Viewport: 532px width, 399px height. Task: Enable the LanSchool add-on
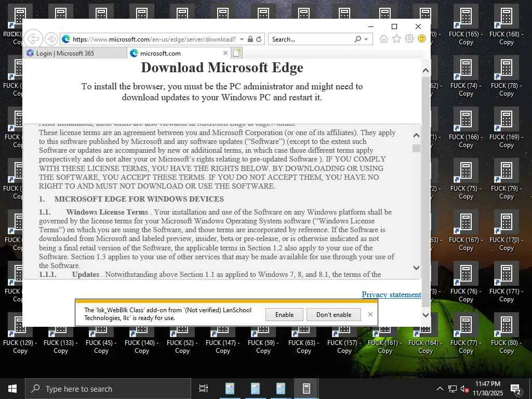click(x=284, y=314)
